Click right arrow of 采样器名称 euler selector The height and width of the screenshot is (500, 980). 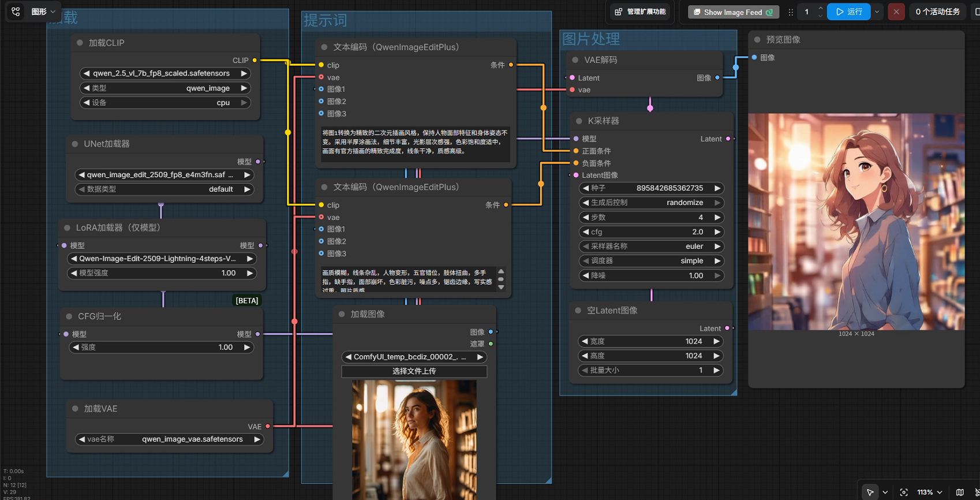[x=717, y=247]
